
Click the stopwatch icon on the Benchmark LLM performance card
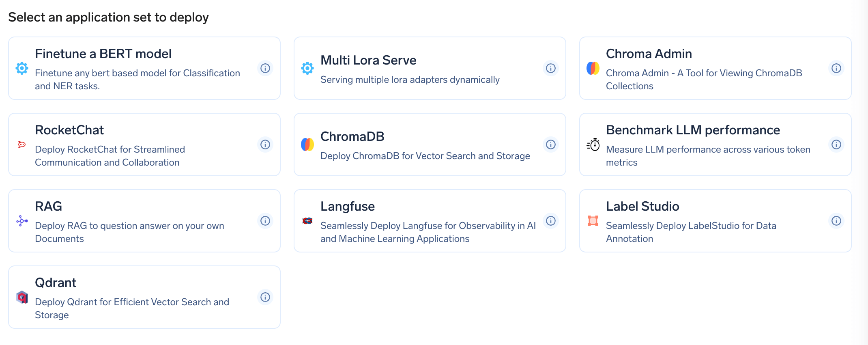tap(593, 144)
